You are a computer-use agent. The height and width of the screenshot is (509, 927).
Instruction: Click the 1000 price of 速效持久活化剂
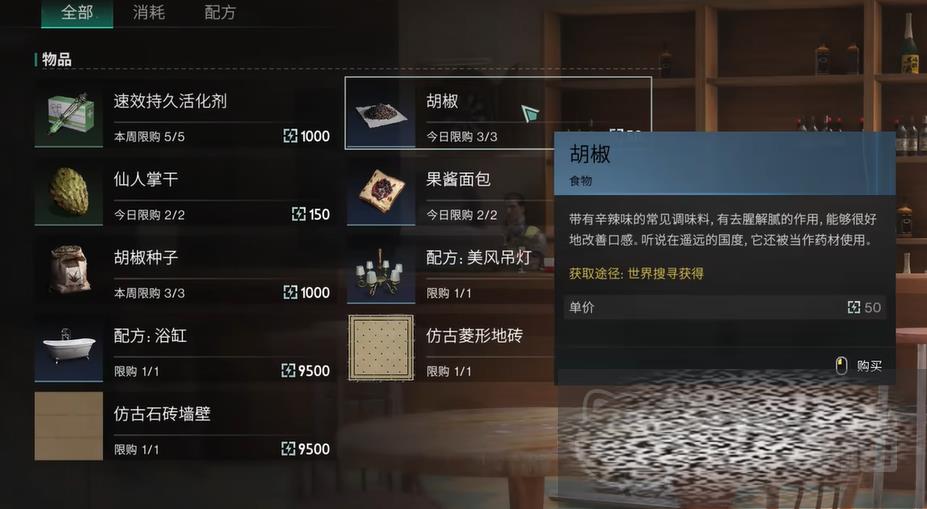click(x=315, y=136)
